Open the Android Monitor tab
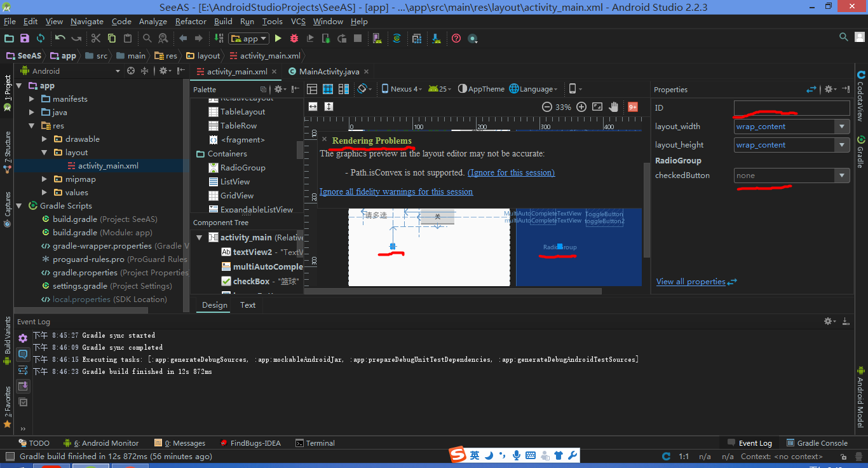This screenshot has width=868, height=468. pyautogui.click(x=101, y=443)
